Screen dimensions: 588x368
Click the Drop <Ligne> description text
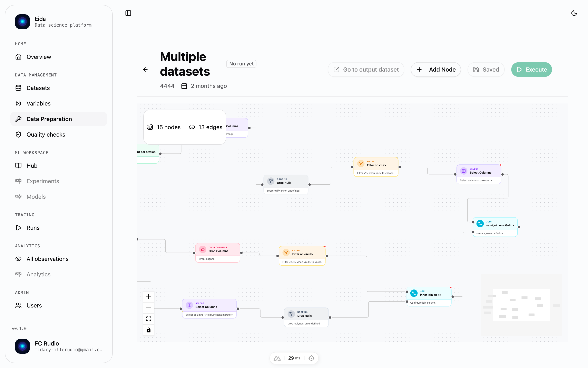click(x=207, y=259)
